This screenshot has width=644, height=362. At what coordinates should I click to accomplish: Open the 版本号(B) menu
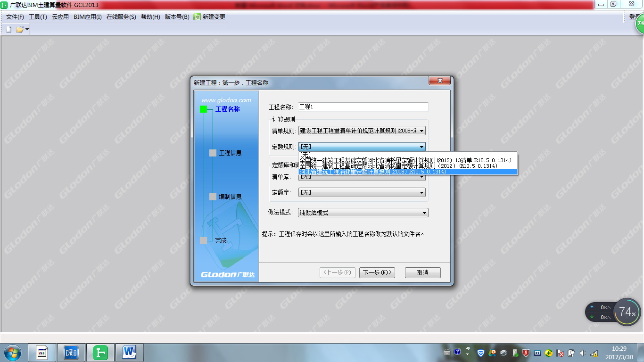[x=177, y=16]
